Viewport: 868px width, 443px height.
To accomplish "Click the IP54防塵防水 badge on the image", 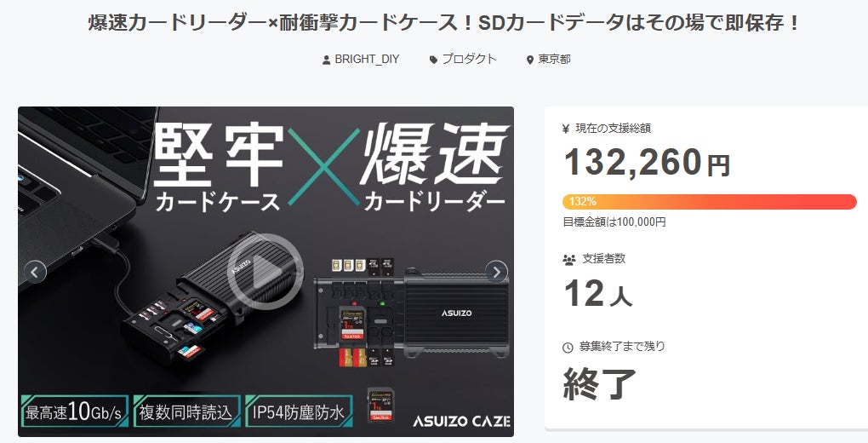I will click(x=299, y=411).
